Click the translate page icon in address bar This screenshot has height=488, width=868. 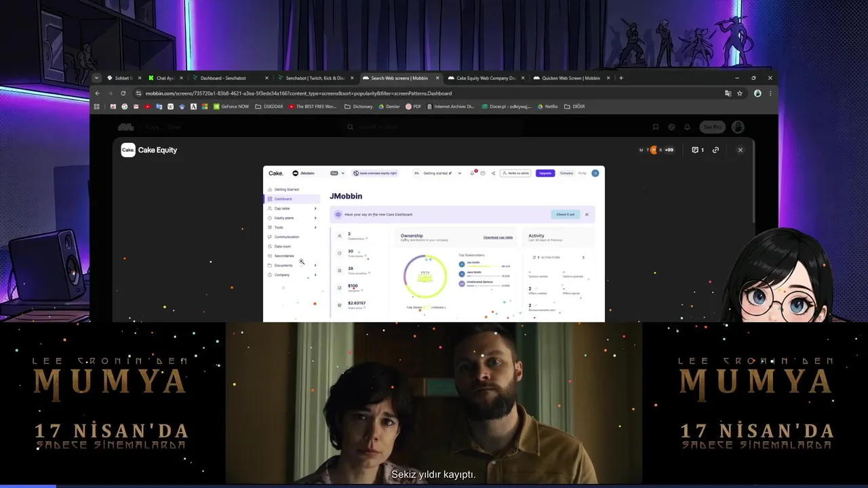coord(728,93)
